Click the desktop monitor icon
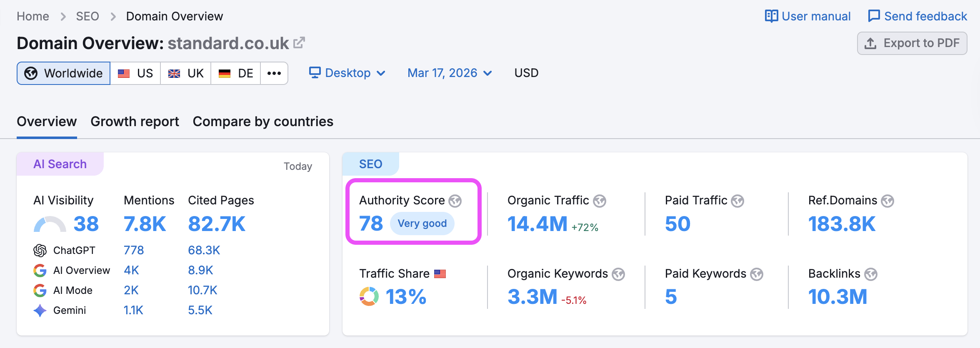980x348 pixels. pyautogui.click(x=315, y=73)
